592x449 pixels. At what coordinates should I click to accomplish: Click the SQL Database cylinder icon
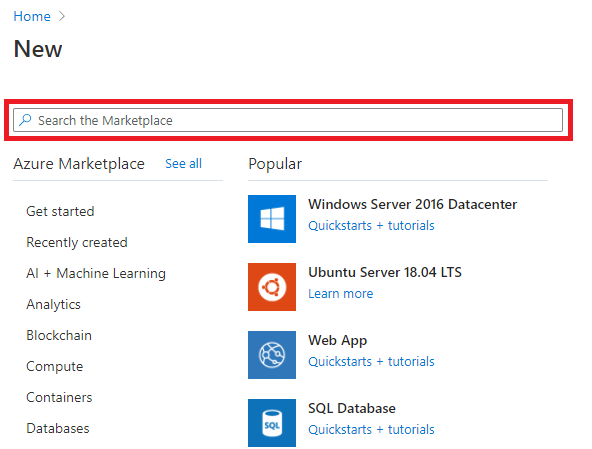[272, 423]
